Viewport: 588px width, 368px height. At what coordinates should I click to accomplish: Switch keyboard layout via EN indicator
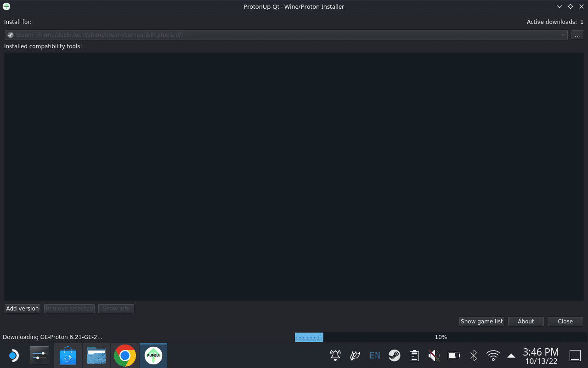click(375, 356)
